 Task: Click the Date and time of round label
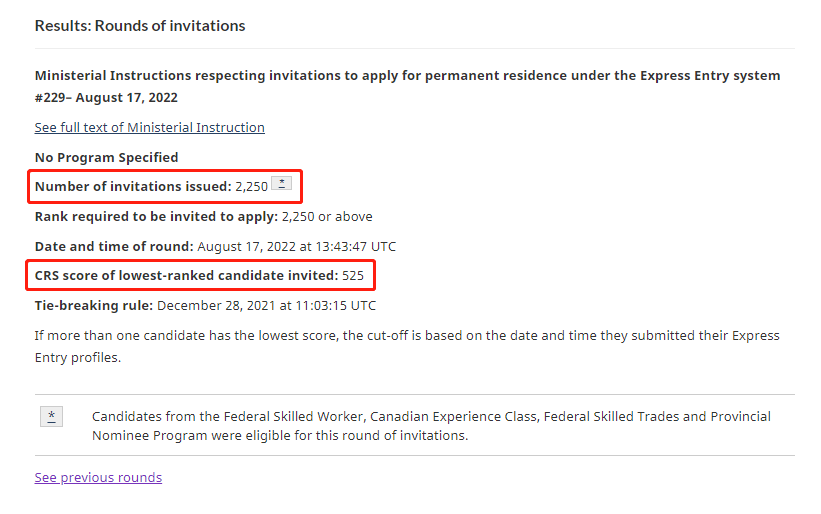pos(114,246)
